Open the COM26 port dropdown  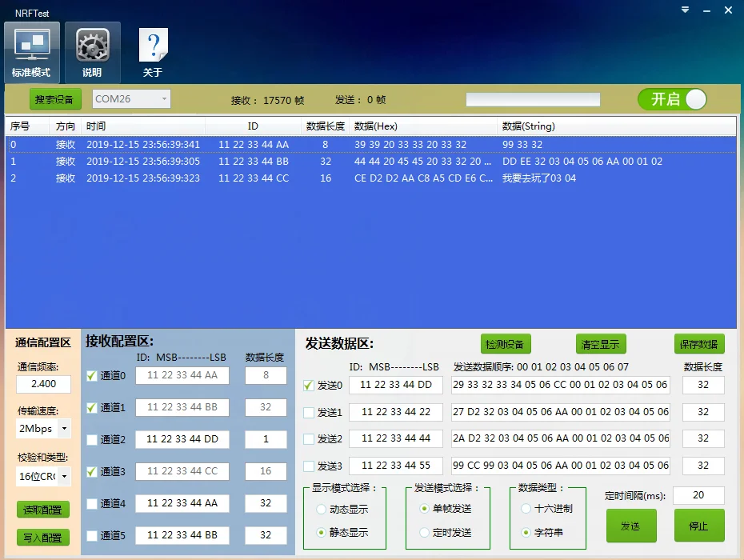coord(131,98)
